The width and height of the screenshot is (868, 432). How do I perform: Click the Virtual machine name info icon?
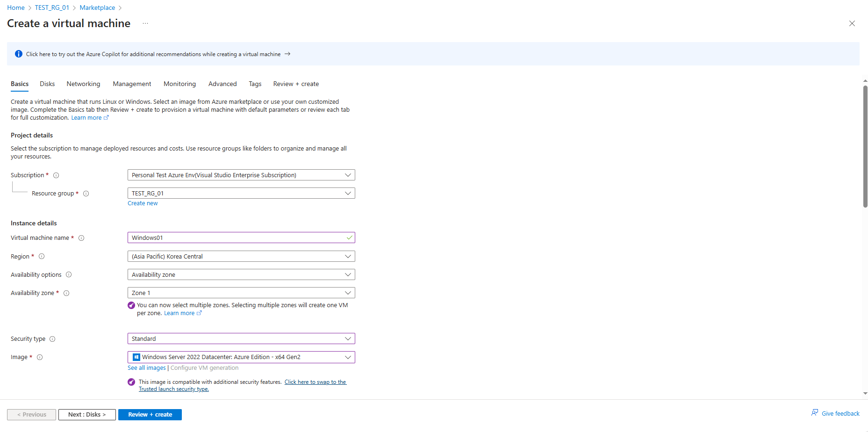coord(81,238)
